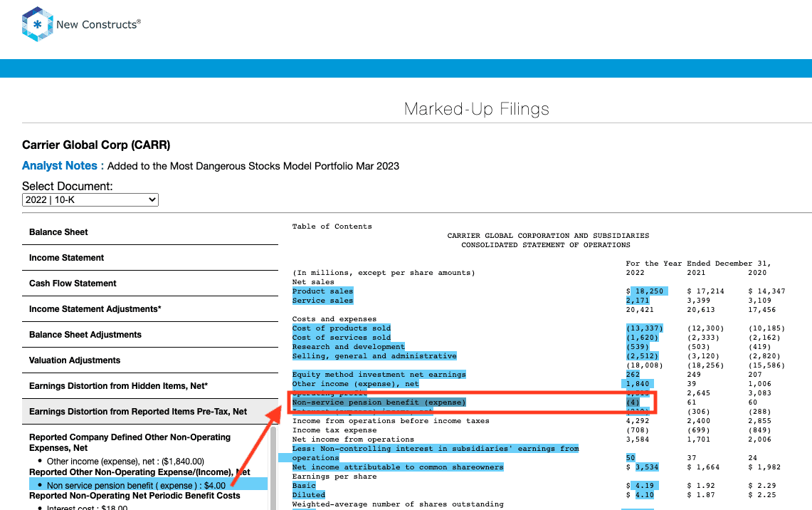Viewport: 812px width, 510px height.
Task: Select the highlighted 1,840 other income value
Action: (638, 384)
